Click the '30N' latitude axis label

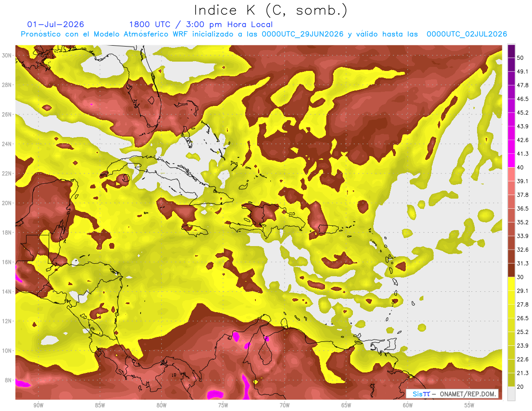pyautogui.click(x=6, y=55)
